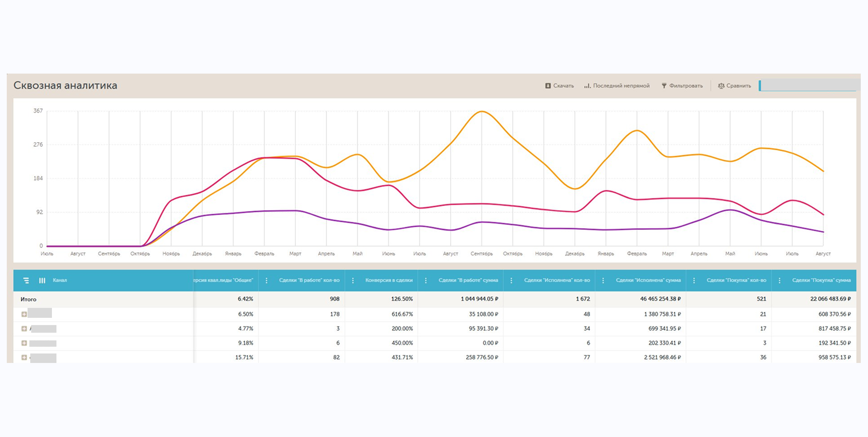Click the scales icon for Сравнить
Image resolution: width=868 pixels, height=437 pixels.
click(721, 86)
